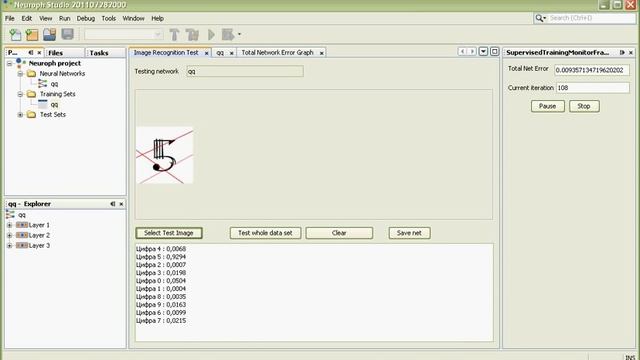Minimize the qq Explorer panel
Viewport: 640px width, 360px height.
point(113,204)
